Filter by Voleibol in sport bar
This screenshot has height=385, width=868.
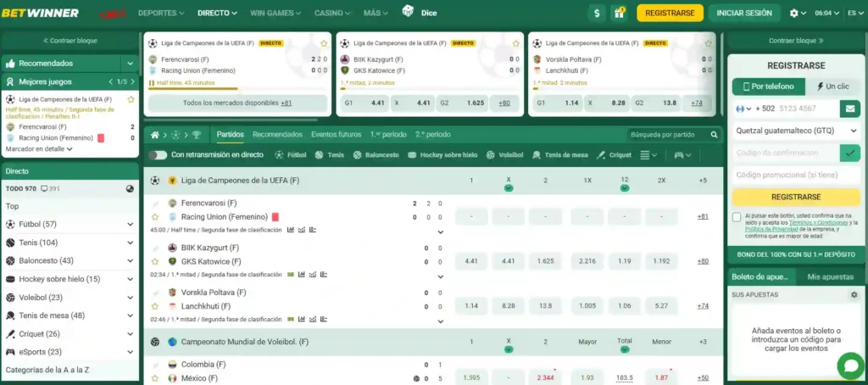coord(505,155)
